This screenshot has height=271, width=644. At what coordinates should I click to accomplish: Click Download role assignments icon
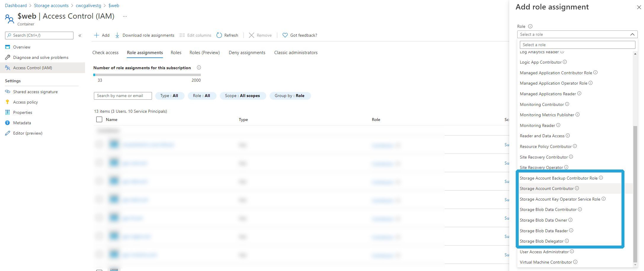click(117, 35)
